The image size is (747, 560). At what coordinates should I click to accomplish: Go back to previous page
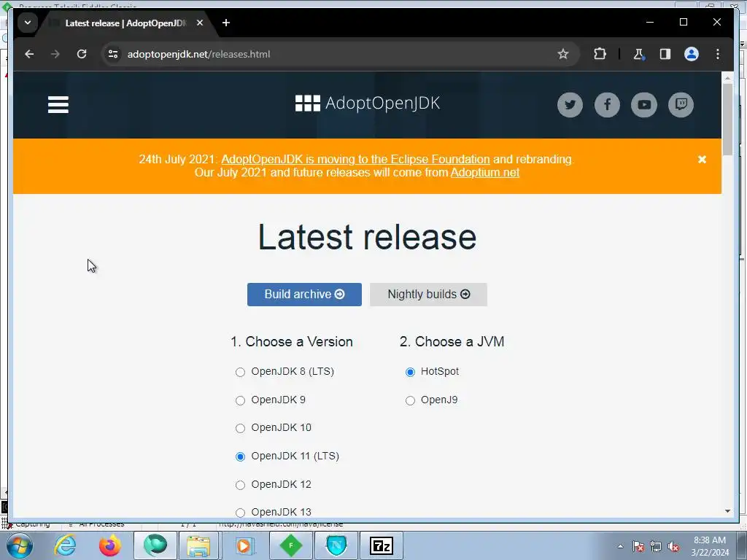[29, 54]
